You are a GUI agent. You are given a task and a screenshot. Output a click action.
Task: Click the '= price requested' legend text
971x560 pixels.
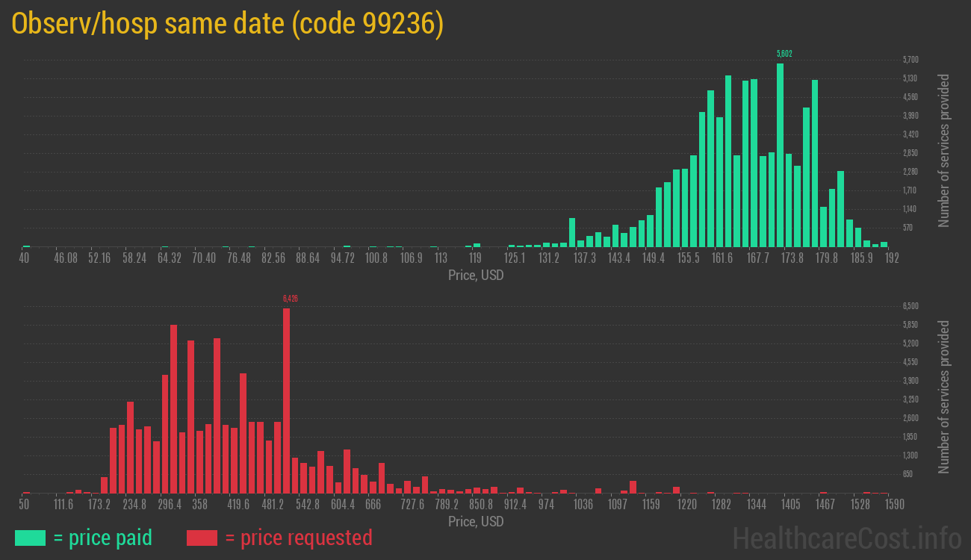[x=298, y=538]
